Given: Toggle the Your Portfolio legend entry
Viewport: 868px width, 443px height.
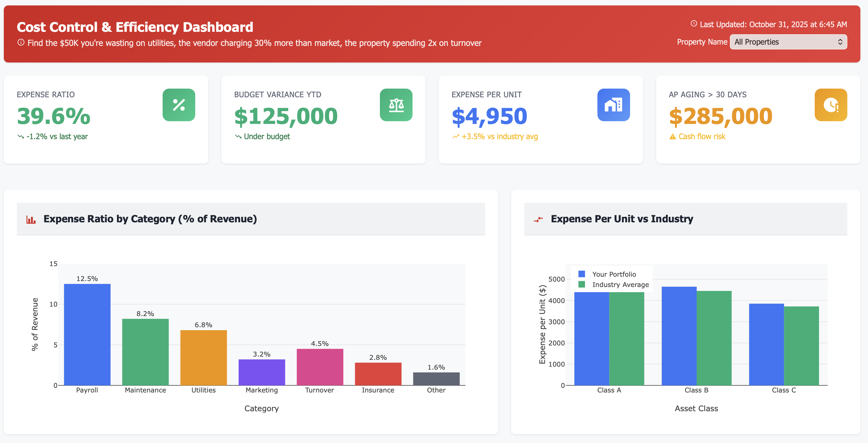Looking at the screenshot, I should pos(615,274).
